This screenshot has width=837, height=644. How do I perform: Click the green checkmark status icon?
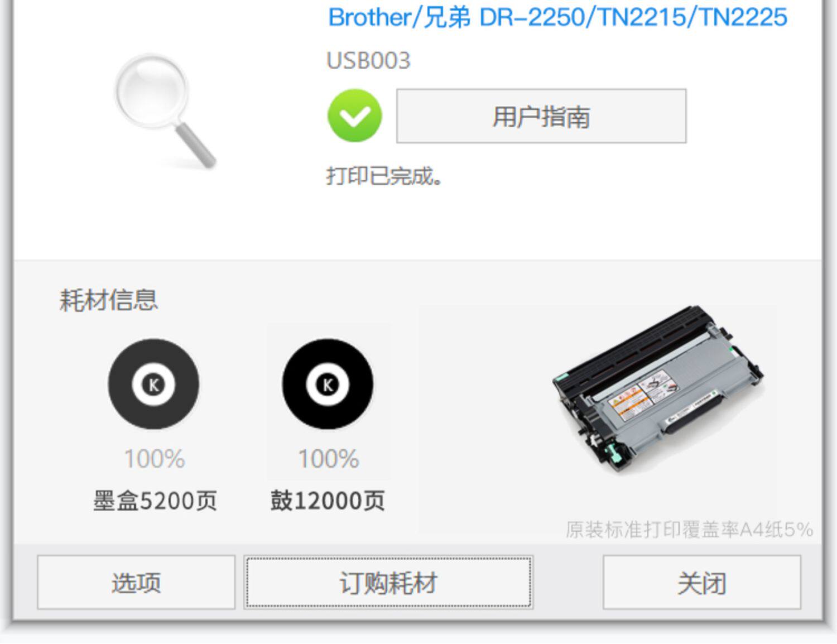tap(354, 116)
